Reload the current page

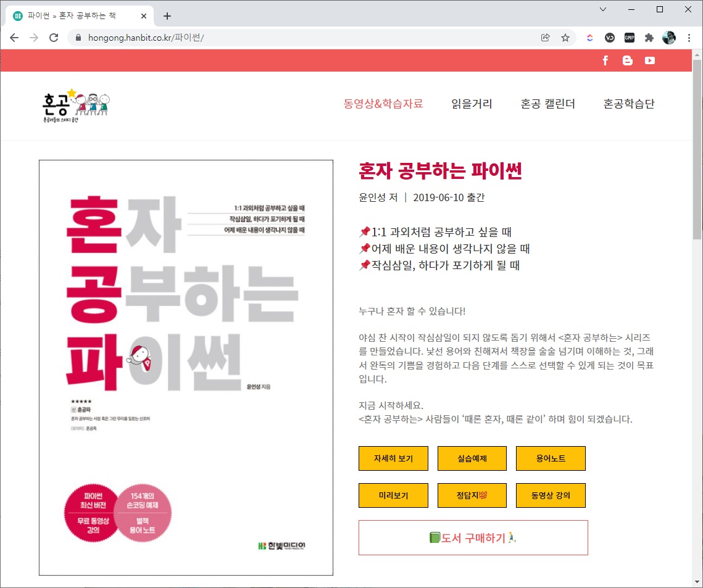click(54, 38)
